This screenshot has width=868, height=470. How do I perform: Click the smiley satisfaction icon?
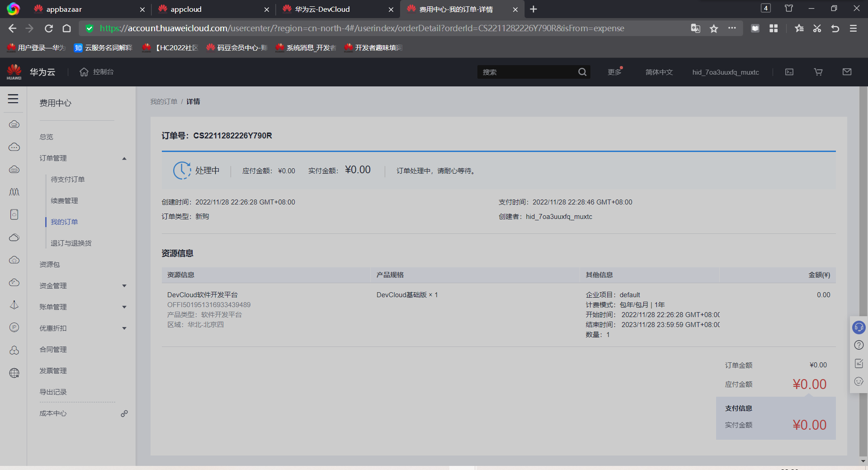(859, 381)
